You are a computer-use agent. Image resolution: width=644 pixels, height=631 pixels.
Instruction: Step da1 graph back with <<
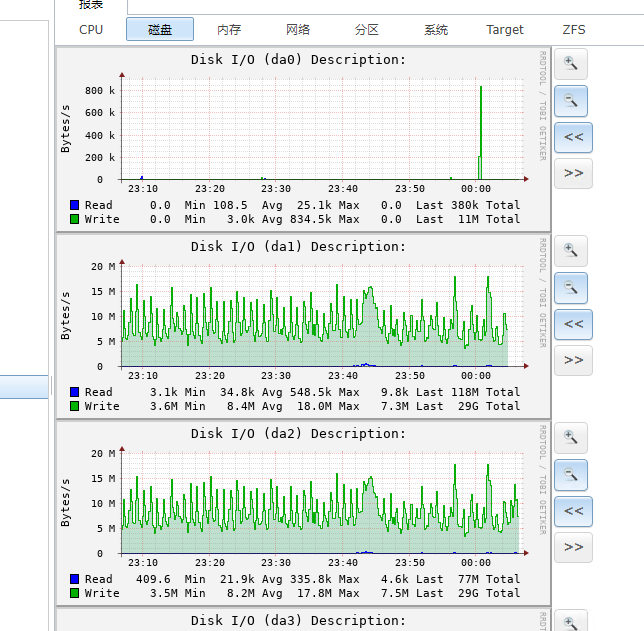pyautogui.click(x=573, y=324)
